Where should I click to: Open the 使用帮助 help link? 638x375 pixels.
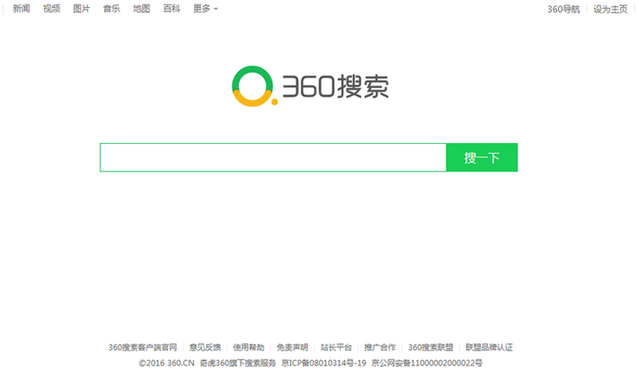(249, 347)
